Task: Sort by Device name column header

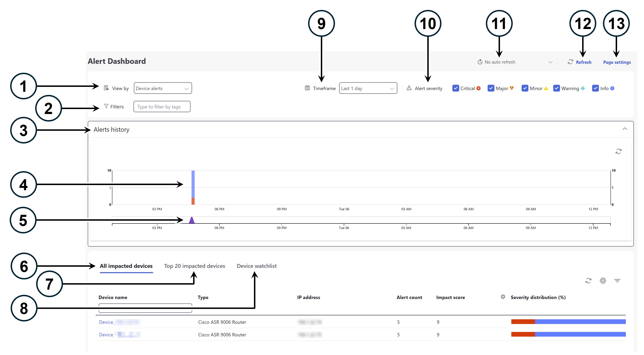Action: (113, 297)
